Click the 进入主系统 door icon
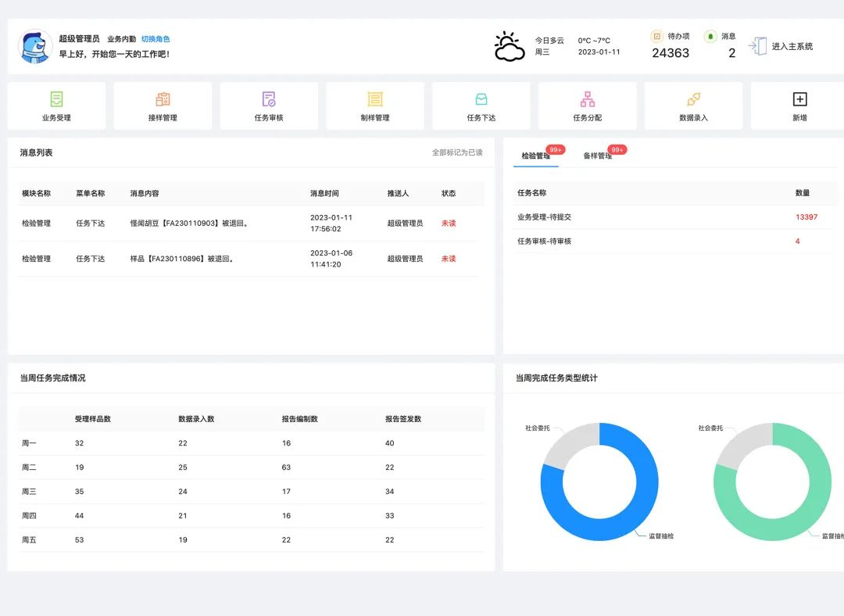Viewport: 844px width, 616px height. (x=757, y=46)
